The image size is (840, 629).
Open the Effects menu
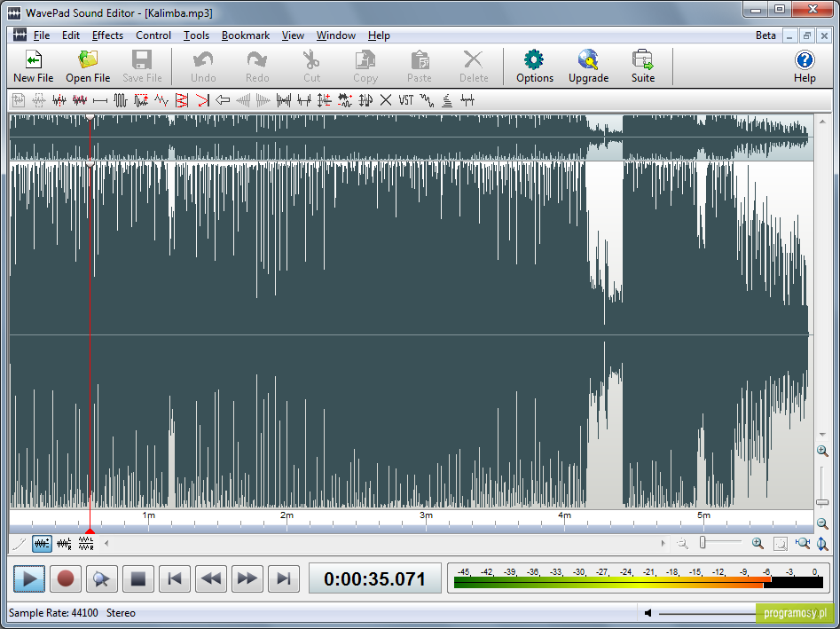pos(107,35)
